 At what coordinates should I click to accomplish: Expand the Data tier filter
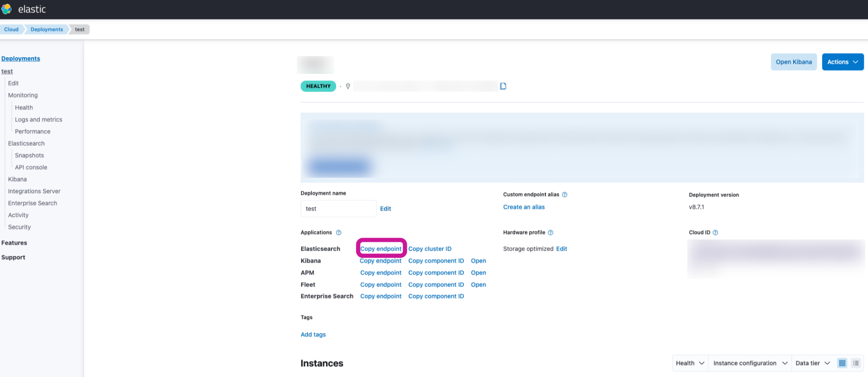tap(812, 363)
